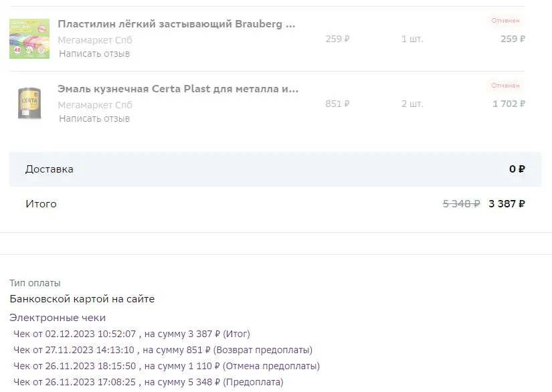The height and width of the screenshot is (392, 552).
Task: Click quantity '2 шт.' in Certa row
Action: (x=412, y=104)
